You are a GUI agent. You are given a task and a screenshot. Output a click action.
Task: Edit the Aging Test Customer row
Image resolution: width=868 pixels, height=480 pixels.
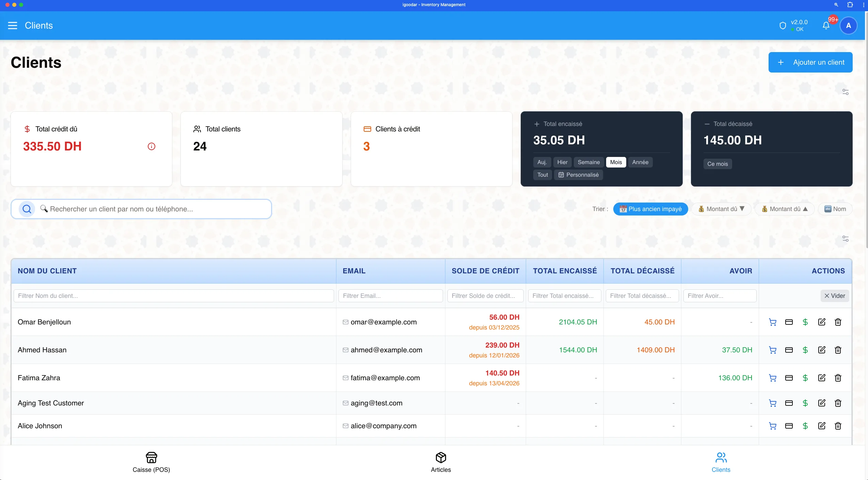pyautogui.click(x=822, y=403)
